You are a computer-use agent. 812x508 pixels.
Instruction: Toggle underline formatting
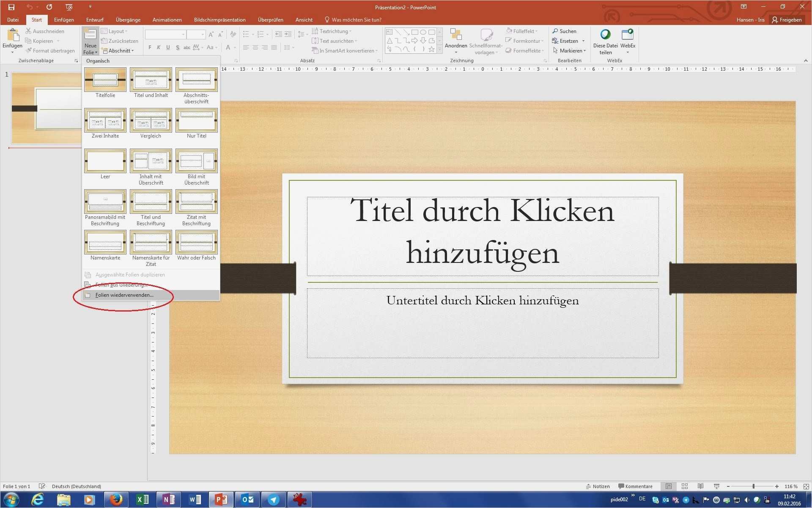point(168,47)
